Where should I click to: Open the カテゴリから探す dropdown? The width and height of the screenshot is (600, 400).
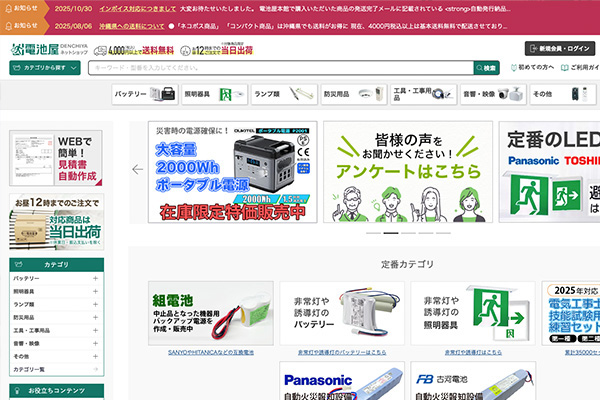click(44, 68)
